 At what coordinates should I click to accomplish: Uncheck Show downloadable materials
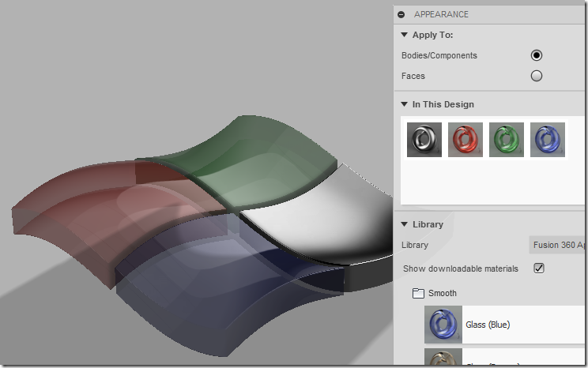point(539,268)
